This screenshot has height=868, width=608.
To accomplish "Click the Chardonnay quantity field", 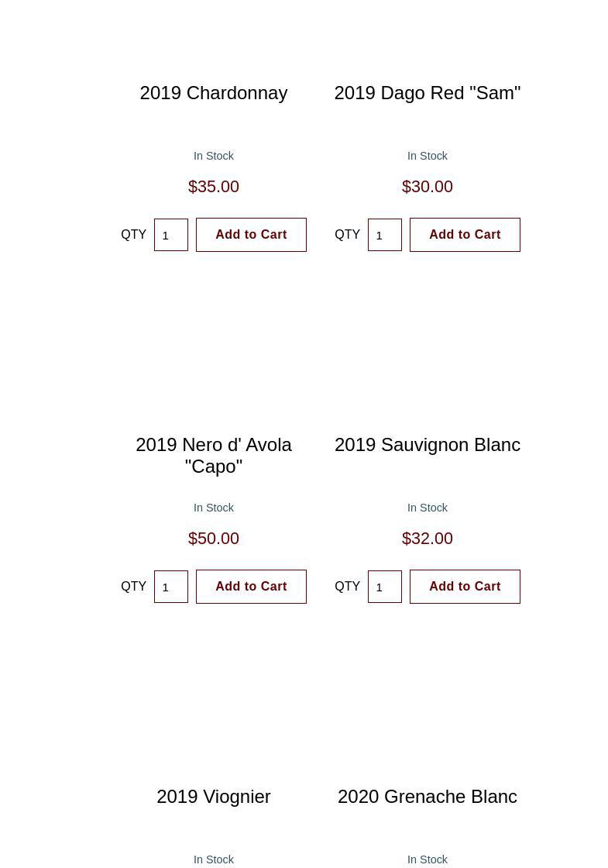I will coord(171,235).
